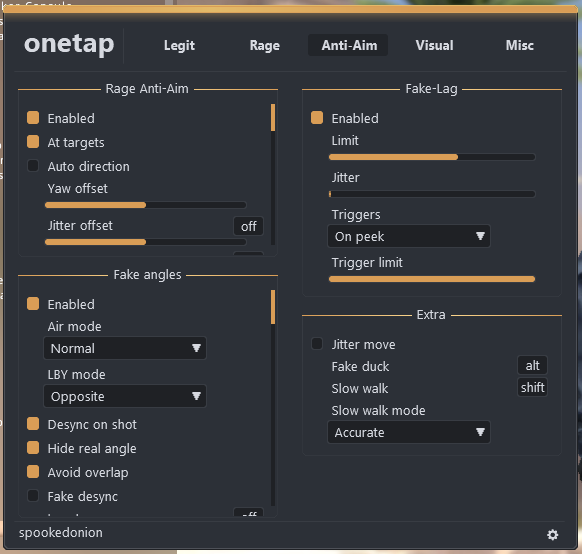Image resolution: width=582 pixels, height=554 pixels.
Task: Click the Fake angles panel scrollbar
Action: pos(273,398)
